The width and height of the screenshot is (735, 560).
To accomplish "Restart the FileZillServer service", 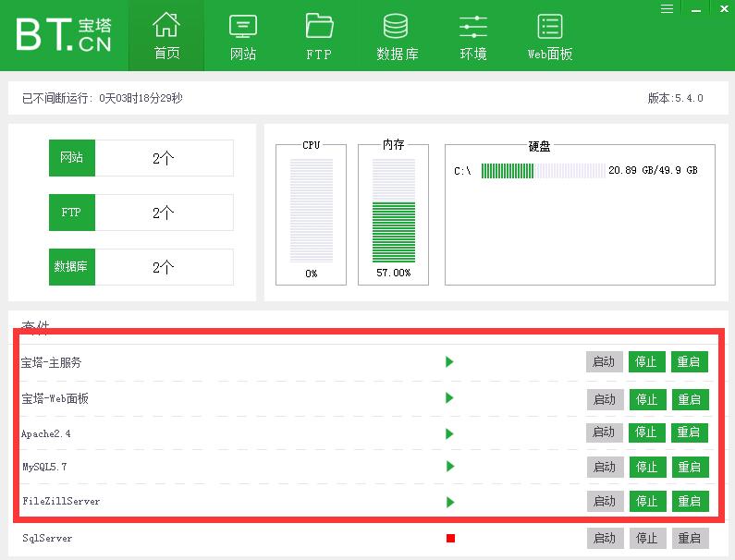I will 690,502.
